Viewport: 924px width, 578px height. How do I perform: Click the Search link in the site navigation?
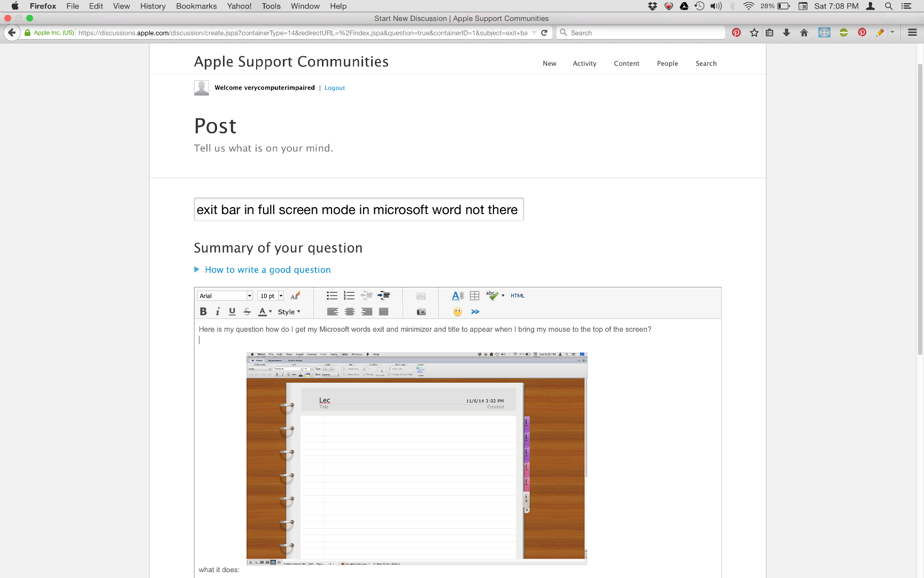tap(706, 63)
